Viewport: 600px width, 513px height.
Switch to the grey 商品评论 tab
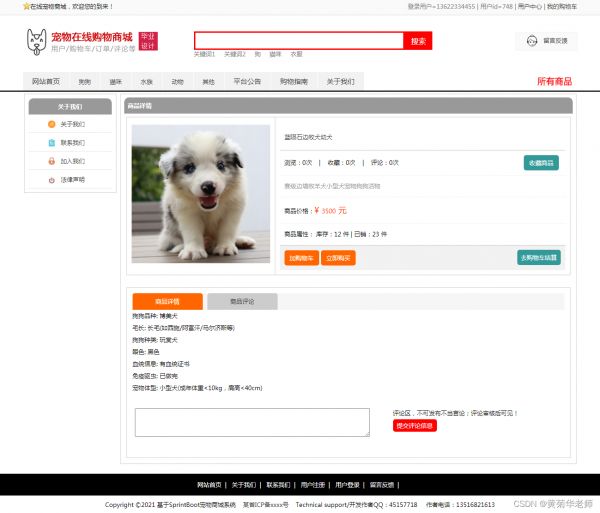(242, 301)
